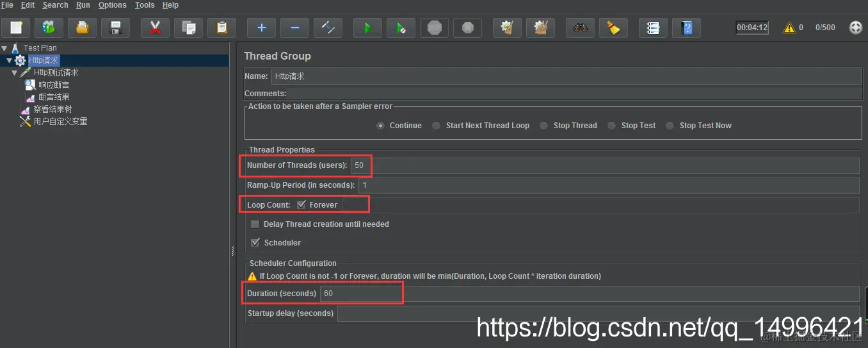Select Stop Test Now radio option

click(x=670, y=126)
